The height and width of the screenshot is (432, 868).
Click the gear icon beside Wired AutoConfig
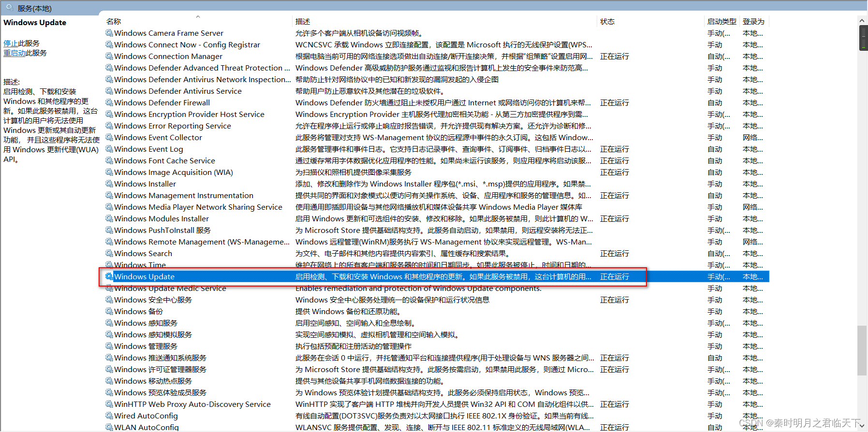[x=109, y=416]
